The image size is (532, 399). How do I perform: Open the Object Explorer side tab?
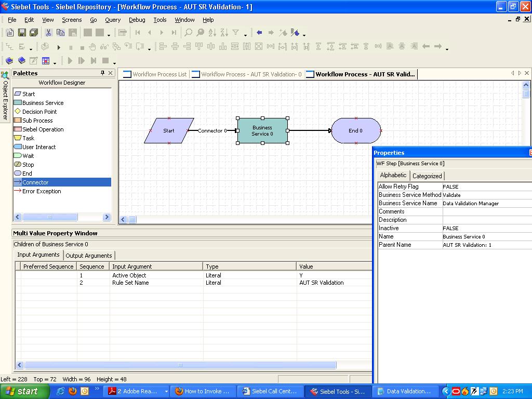pos(5,96)
